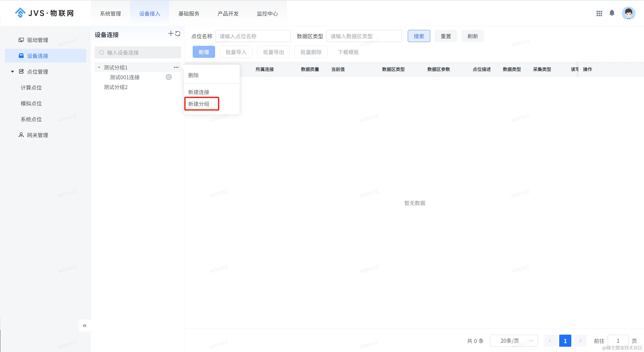Viewport: 644px width, 352px height.
Task: Open the notifications bell icon
Action: coord(612,13)
